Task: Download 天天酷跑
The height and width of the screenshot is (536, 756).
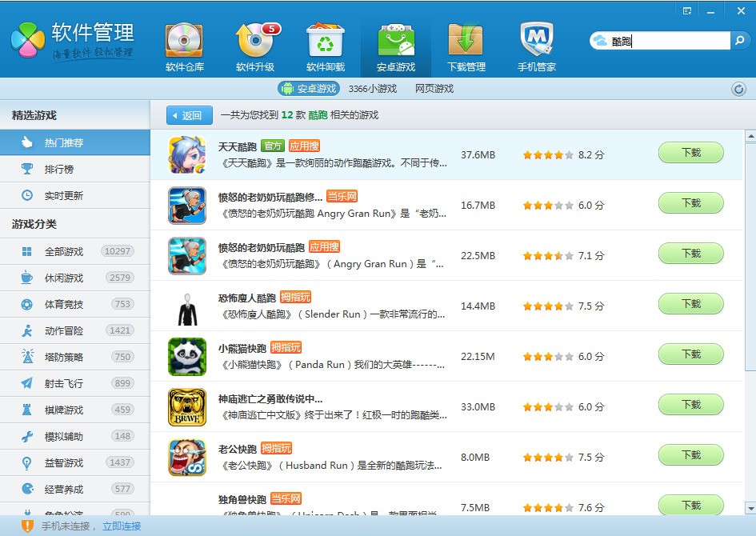Action: 691,153
